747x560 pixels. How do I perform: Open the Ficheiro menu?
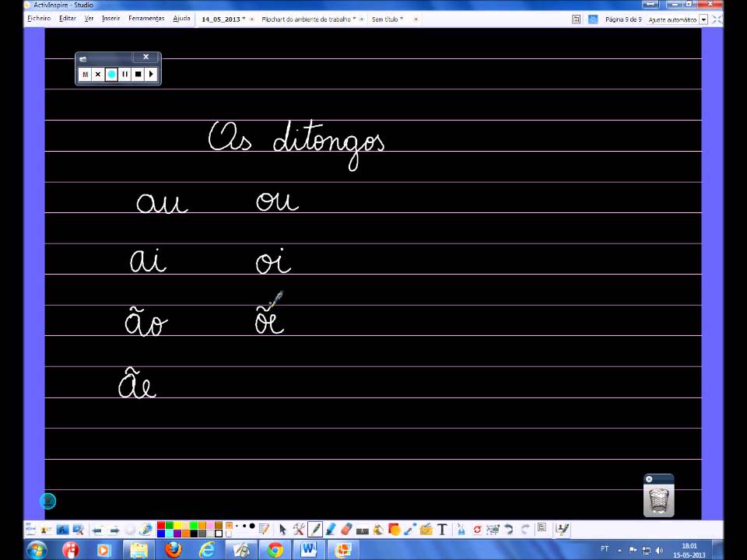tap(39, 19)
